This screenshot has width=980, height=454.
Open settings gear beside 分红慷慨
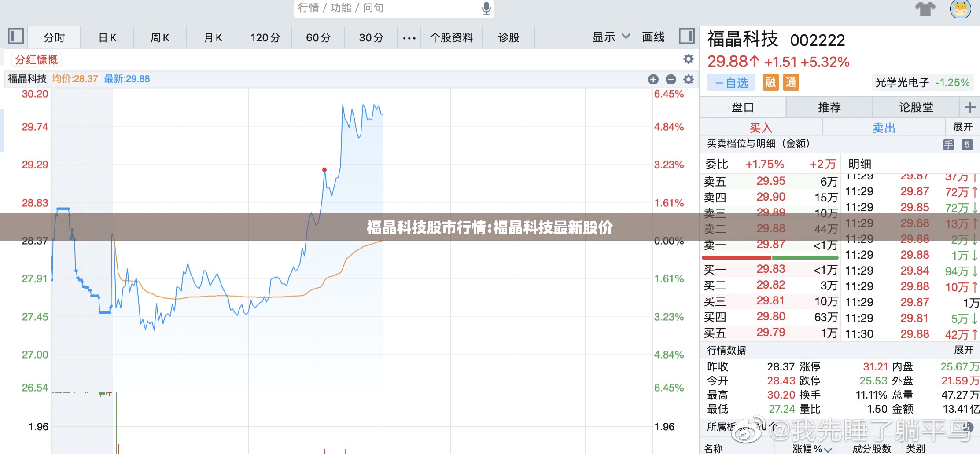pos(688,59)
